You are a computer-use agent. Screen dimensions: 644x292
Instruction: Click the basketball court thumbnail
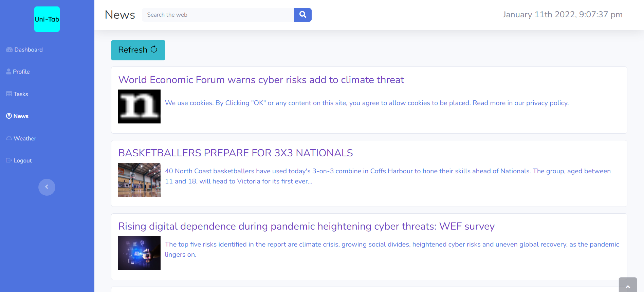pyautogui.click(x=139, y=180)
